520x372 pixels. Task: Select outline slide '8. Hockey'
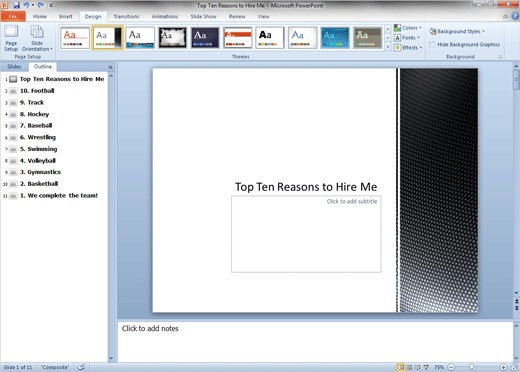34,114
